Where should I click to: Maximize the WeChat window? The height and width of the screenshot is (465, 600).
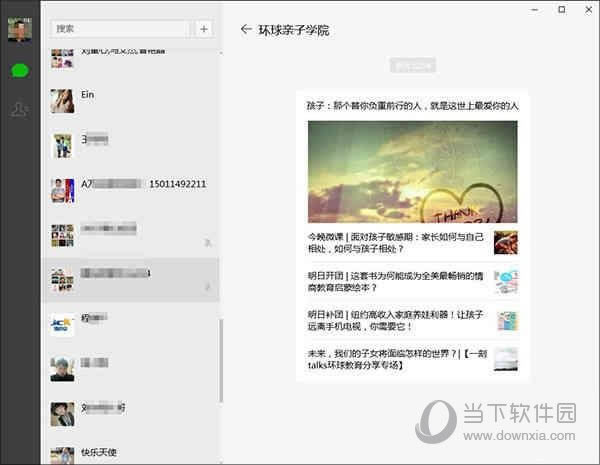[x=561, y=10]
